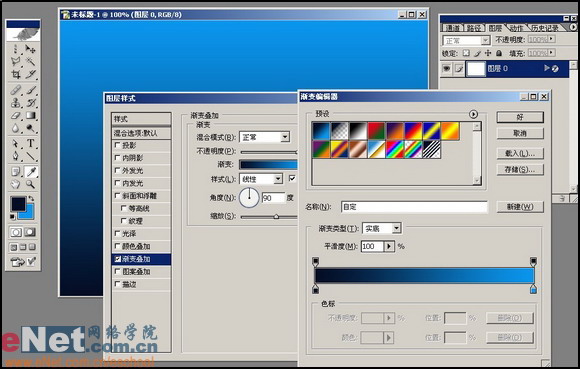Enable the 外发光 outer glow checkbox
Image resolution: width=580 pixels, height=369 pixels.
117,170
